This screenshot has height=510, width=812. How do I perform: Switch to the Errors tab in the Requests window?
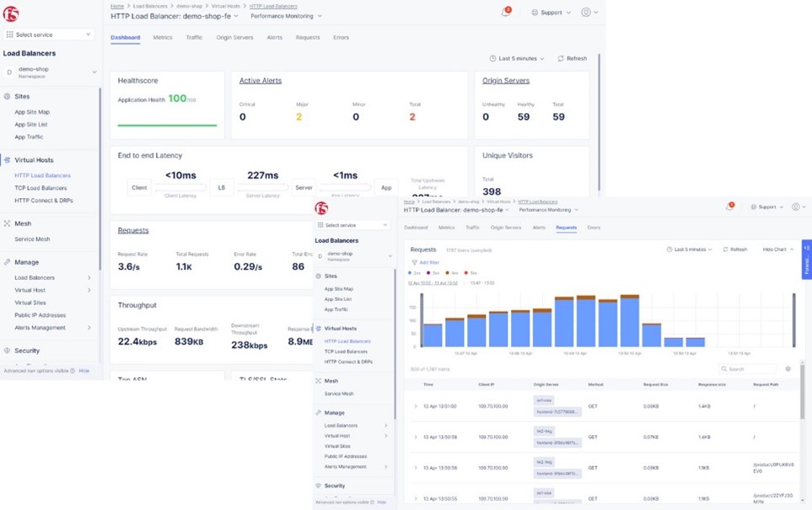point(594,228)
